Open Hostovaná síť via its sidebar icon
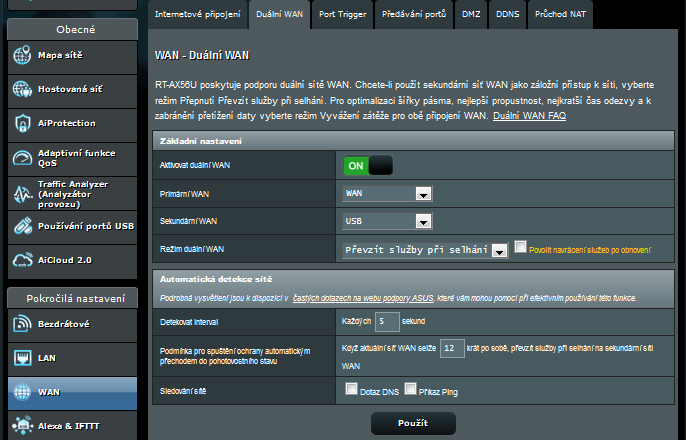Screen dimensions: 686x440 point(22,89)
